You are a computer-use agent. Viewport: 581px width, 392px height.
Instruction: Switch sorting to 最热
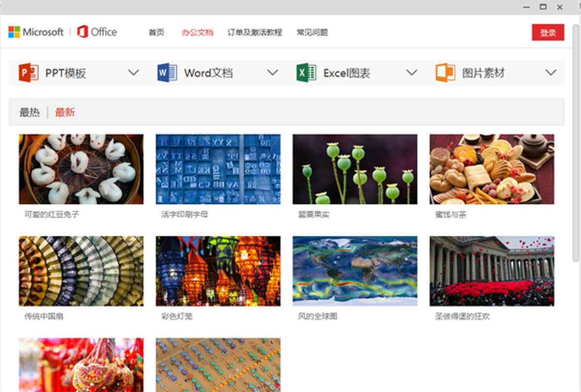point(30,112)
